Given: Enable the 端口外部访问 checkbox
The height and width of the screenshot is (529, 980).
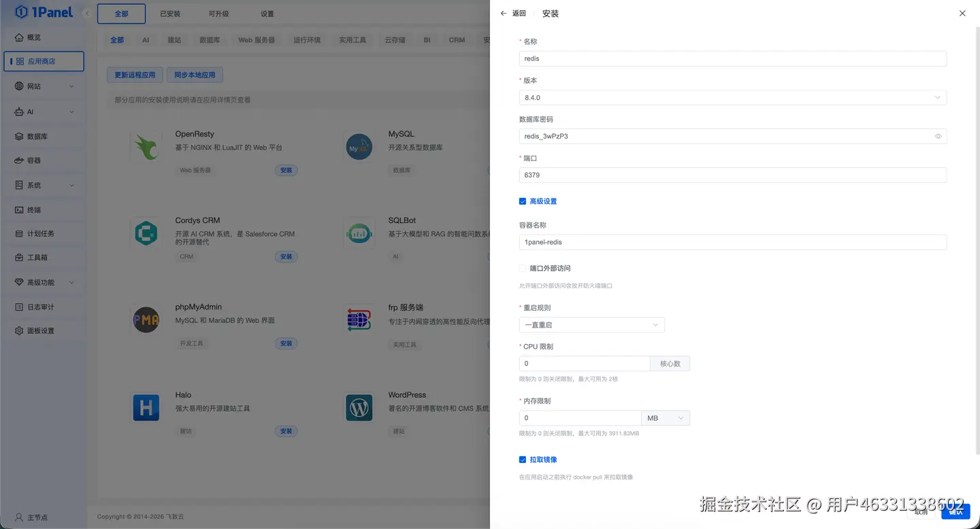Looking at the screenshot, I should (523, 269).
